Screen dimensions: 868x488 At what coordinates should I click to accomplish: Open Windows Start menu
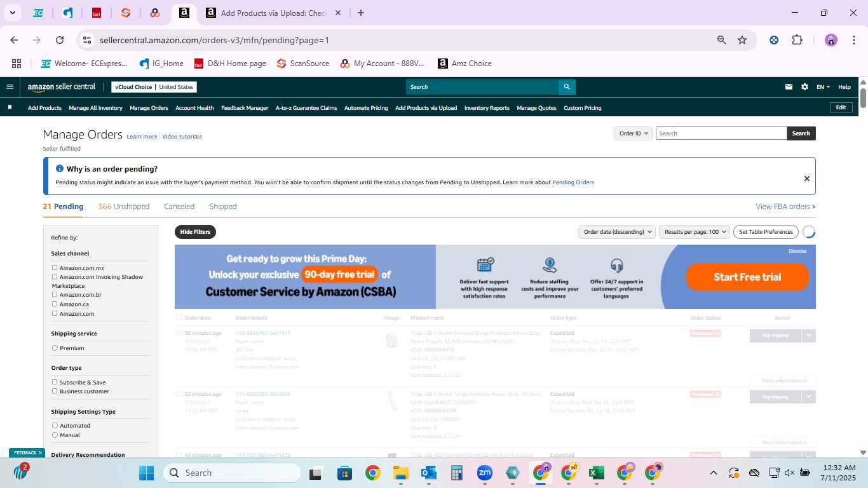pos(146,473)
